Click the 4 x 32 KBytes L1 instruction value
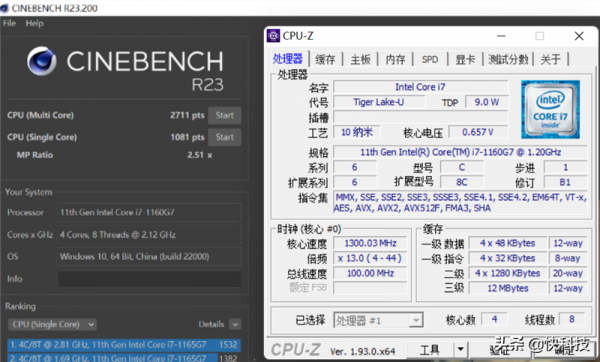This screenshot has height=362, width=600. [x=507, y=258]
